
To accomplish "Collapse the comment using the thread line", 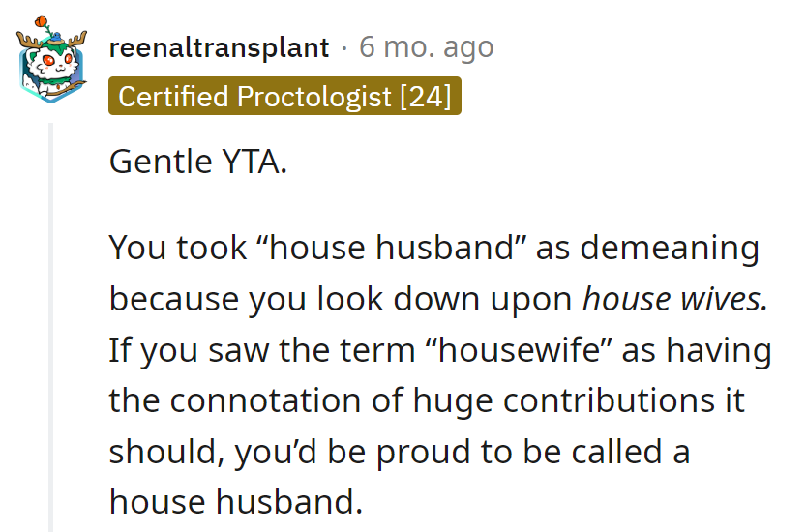I will point(51,327).
